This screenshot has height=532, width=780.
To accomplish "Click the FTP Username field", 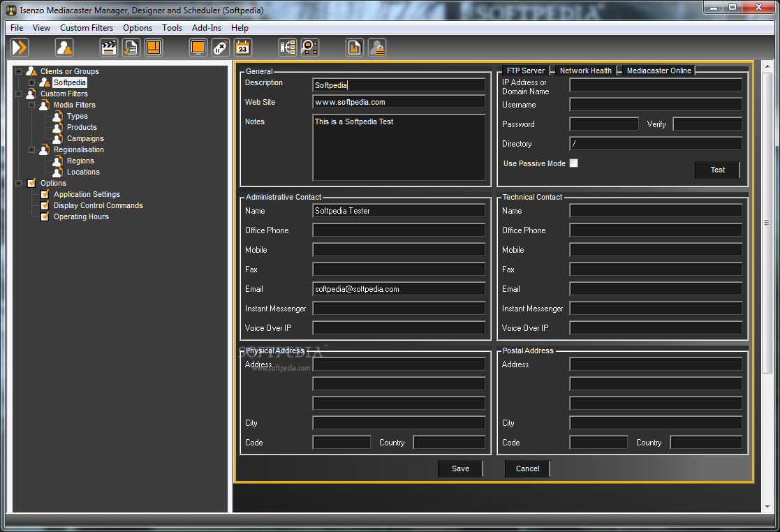I will pos(656,105).
